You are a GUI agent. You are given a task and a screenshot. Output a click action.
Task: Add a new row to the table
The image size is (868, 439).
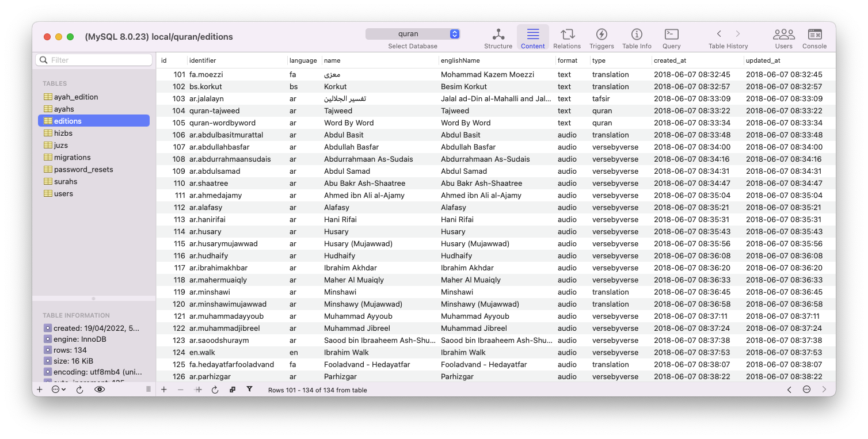[164, 390]
